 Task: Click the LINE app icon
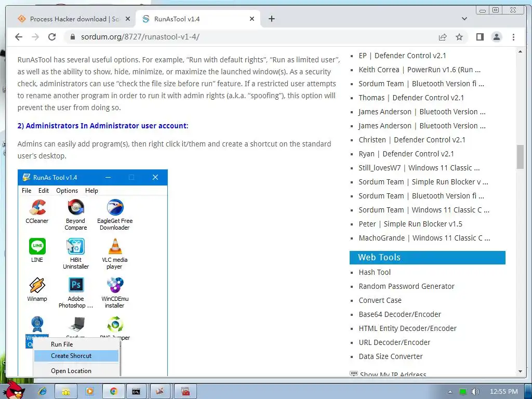[x=37, y=246]
